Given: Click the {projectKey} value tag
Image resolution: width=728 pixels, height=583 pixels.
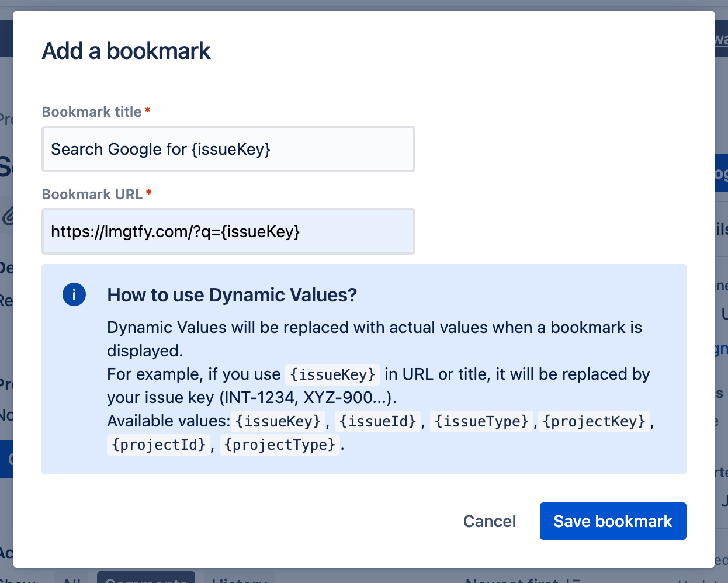Looking at the screenshot, I should tap(594, 421).
